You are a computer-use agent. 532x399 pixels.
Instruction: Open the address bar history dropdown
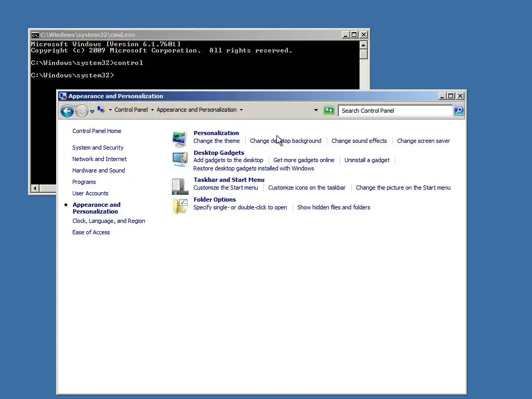(x=316, y=110)
